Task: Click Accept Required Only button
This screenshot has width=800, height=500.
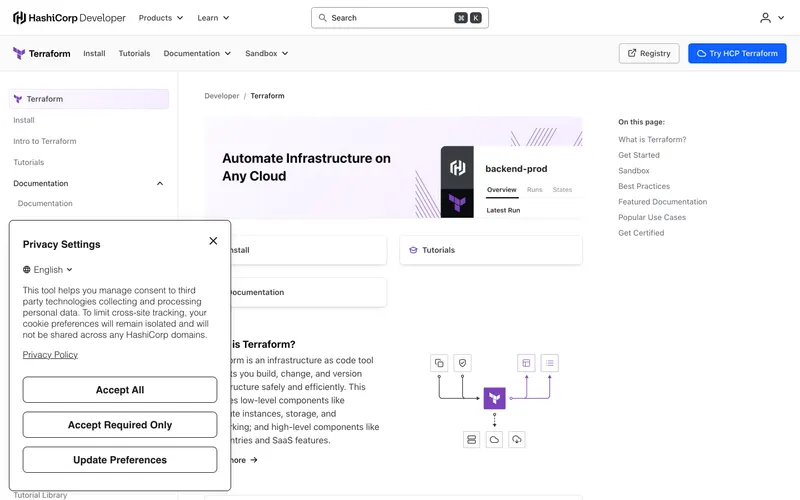Action: pyautogui.click(x=120, y=425)
